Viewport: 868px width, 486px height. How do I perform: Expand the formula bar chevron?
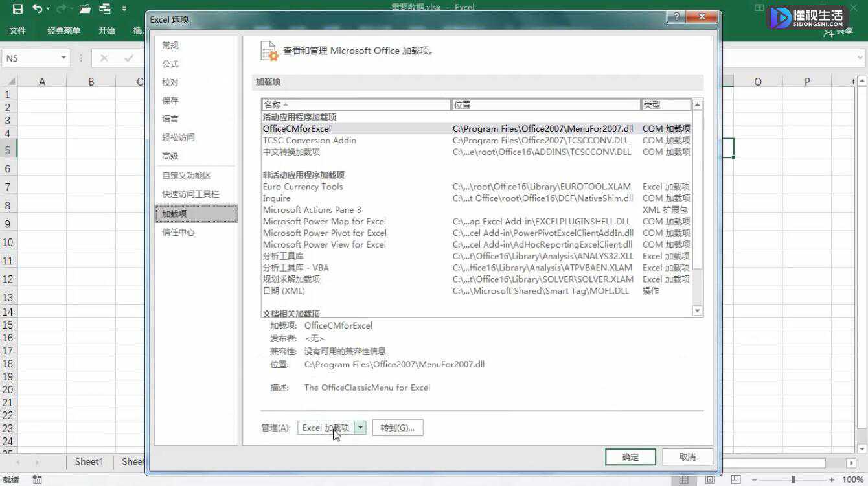859,58
